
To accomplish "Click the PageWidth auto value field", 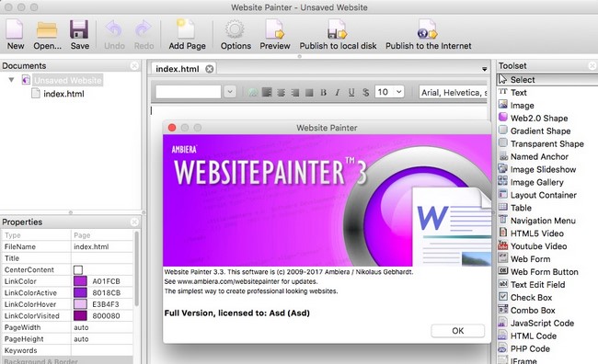I will click(102, 327).
